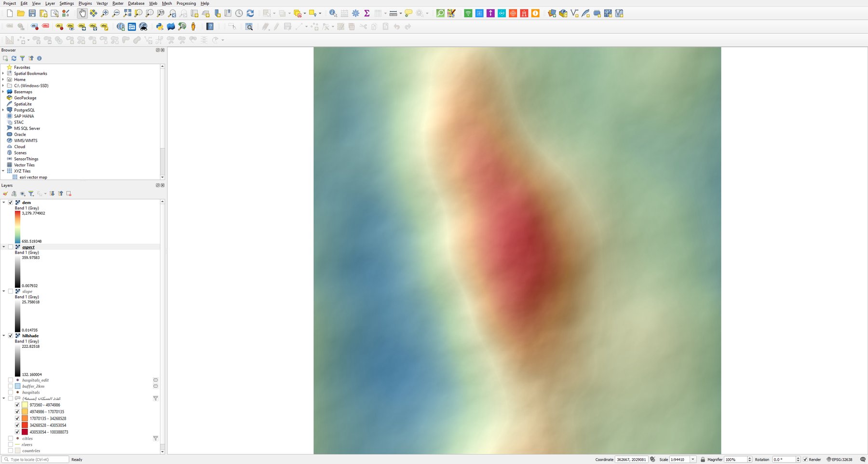Screen dimensions: 868x464
Task: Open the Vector menu
Action: (x=102, y=3)
